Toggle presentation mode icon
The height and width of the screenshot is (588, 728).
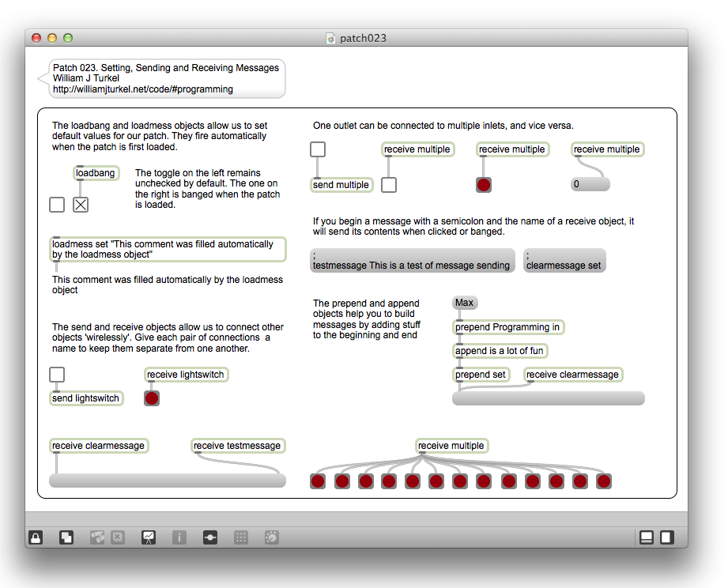(149, 537)
